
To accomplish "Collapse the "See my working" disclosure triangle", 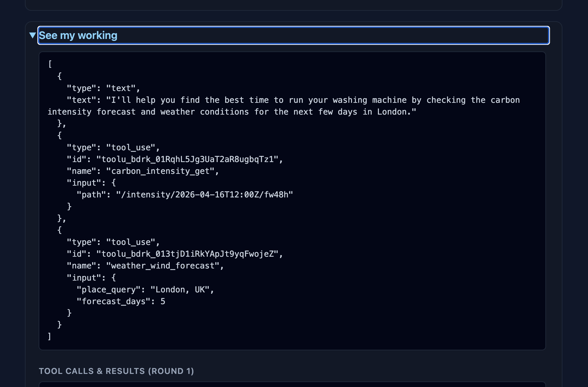I will (x=32, y=35).
